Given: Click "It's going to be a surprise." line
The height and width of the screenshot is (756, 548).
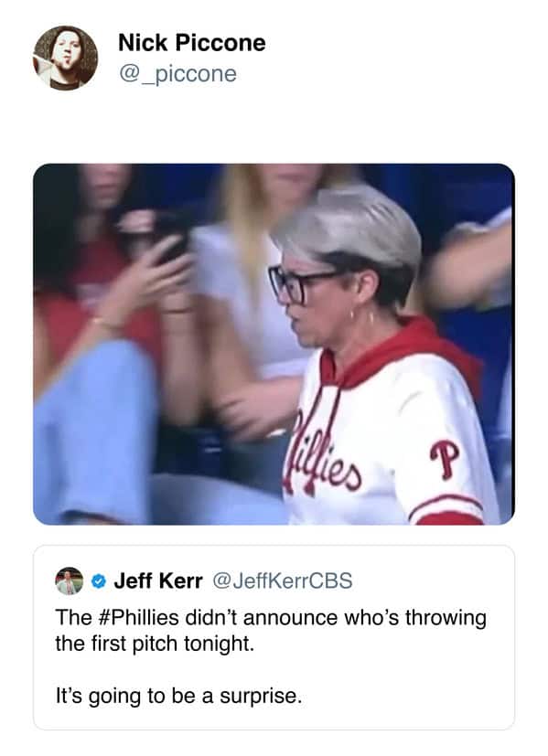Looking at the screenshot, I should click(x=179, y=696).
